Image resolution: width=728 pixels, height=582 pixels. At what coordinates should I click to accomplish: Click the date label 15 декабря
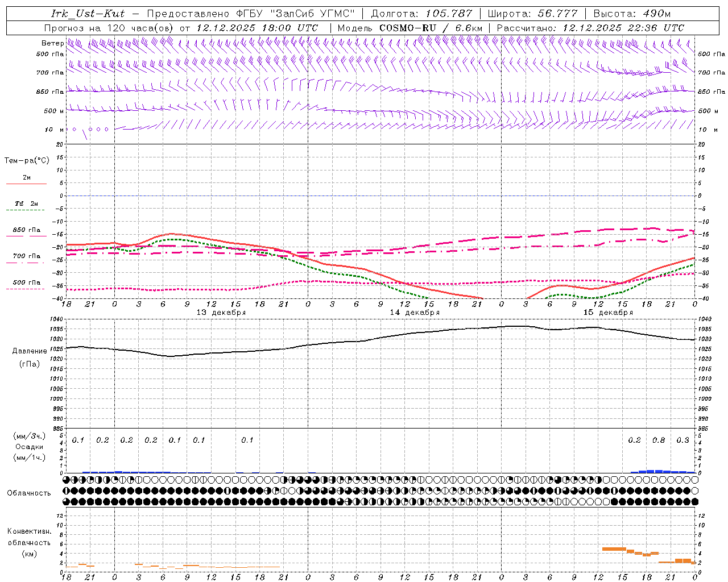608,313
